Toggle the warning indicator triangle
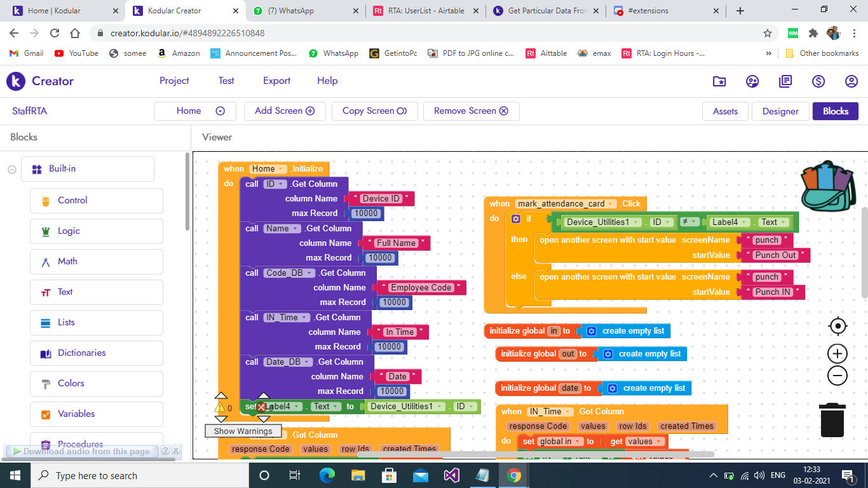The height and width of the screenshot is (488, 868). (220, 408)
